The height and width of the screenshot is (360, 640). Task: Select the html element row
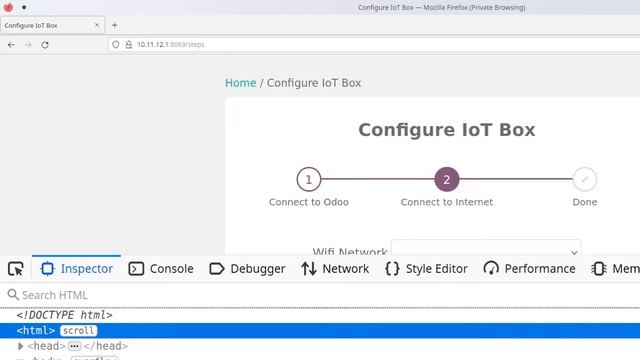320,331
